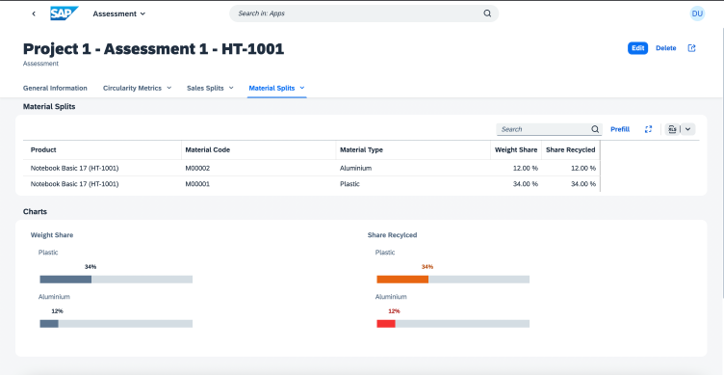Select the Material Splits tab

(272, 88)
